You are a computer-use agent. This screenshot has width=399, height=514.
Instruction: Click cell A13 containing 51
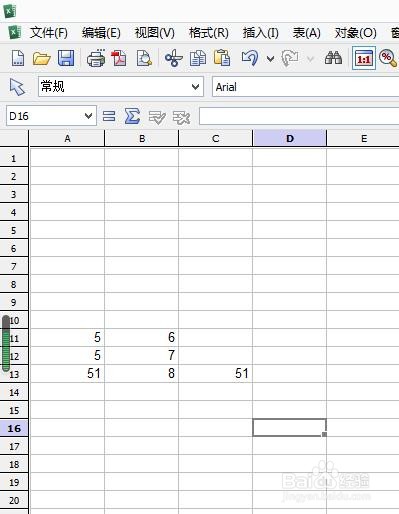(67, 373)
